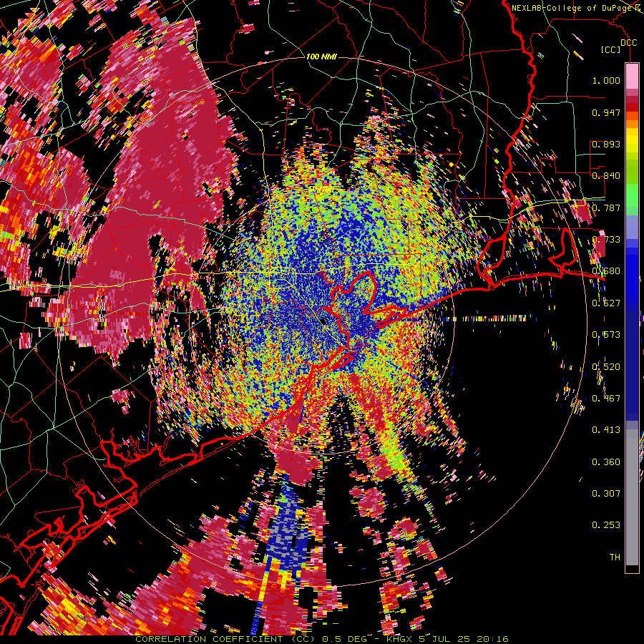Select the 0.787 color scale value

pyautogui.click(x=606, y=208)
